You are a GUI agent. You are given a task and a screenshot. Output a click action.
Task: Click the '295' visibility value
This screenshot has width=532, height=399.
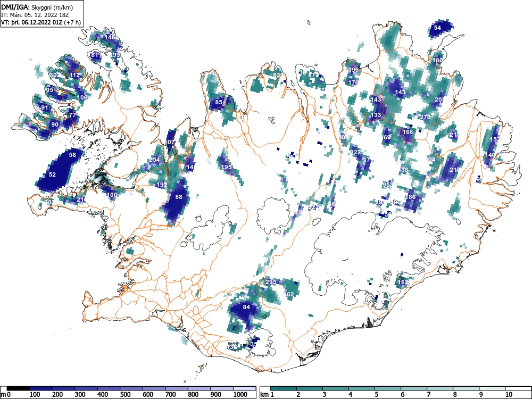coord(271,282)
